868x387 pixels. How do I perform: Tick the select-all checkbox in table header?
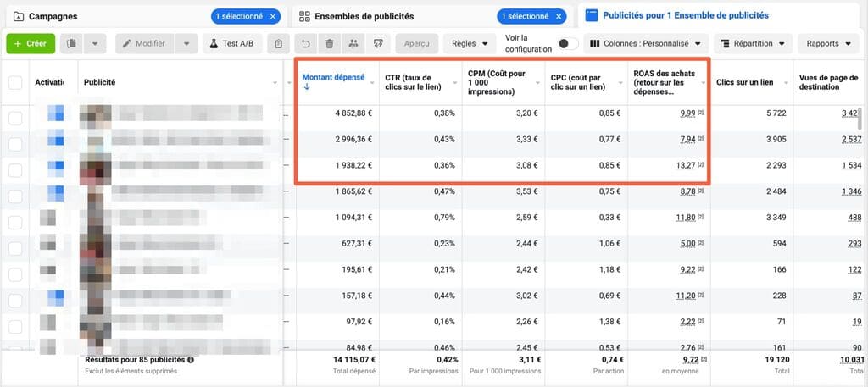tap(15, 83)
